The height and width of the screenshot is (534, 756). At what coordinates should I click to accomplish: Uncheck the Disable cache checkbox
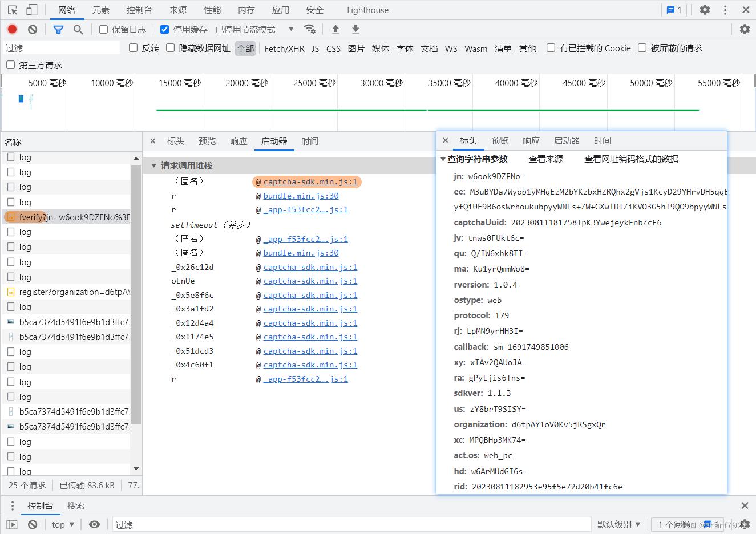pos(164,29)
